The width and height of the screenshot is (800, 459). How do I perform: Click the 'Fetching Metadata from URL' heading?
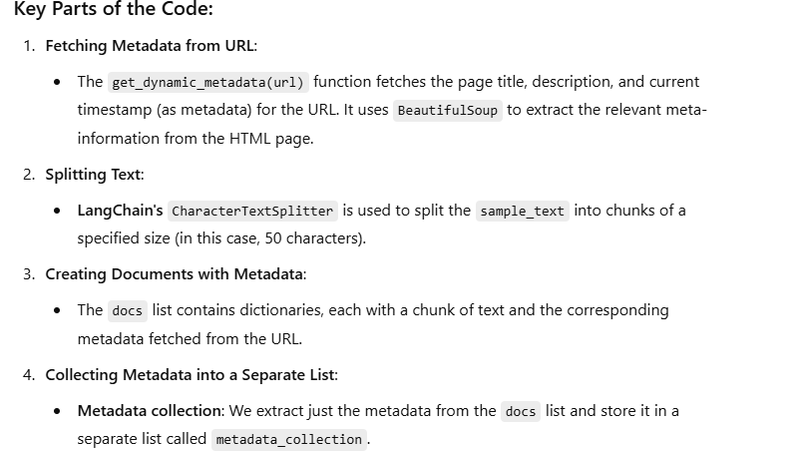pos(149,46)
